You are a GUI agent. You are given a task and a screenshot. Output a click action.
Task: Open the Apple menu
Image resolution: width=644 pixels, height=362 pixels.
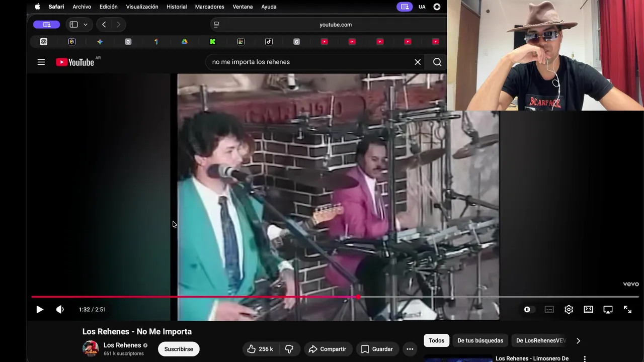click(x=37, y=7)
